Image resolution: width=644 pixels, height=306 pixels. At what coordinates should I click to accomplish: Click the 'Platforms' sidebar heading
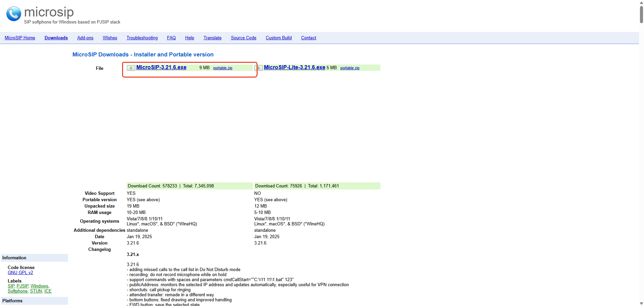[12, 301]
